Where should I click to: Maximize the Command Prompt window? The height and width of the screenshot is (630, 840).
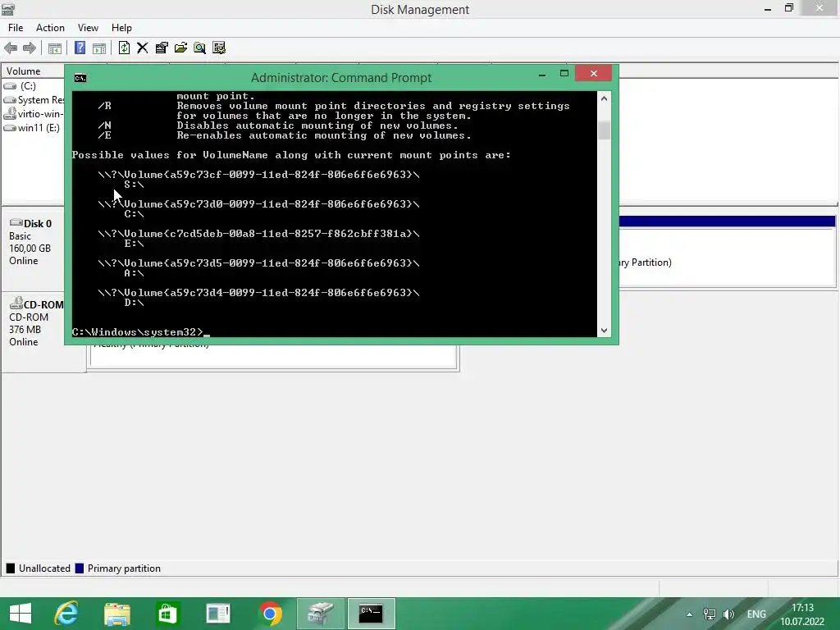tap(564, 73)
